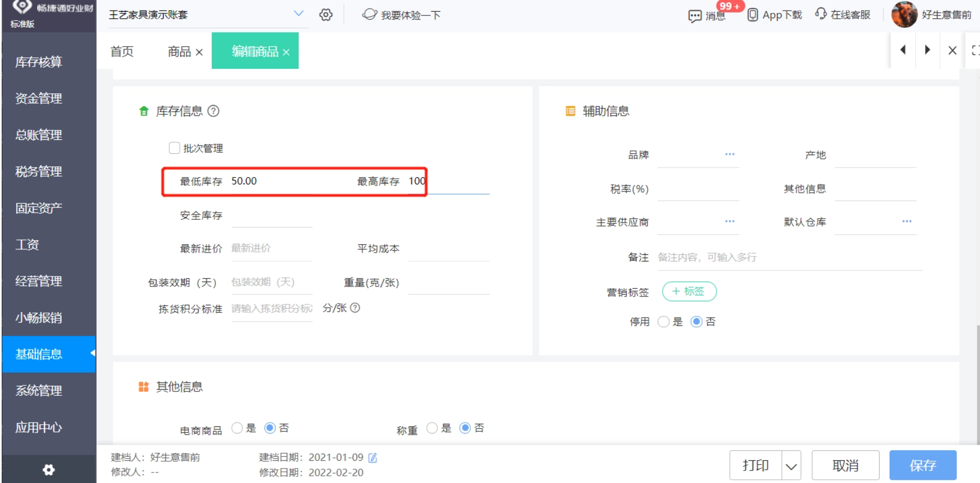Image resolution: width=980 pixels, height=483 pixels.
Task: Click edit icon next to 建档日期
Action: pos(373,457)
